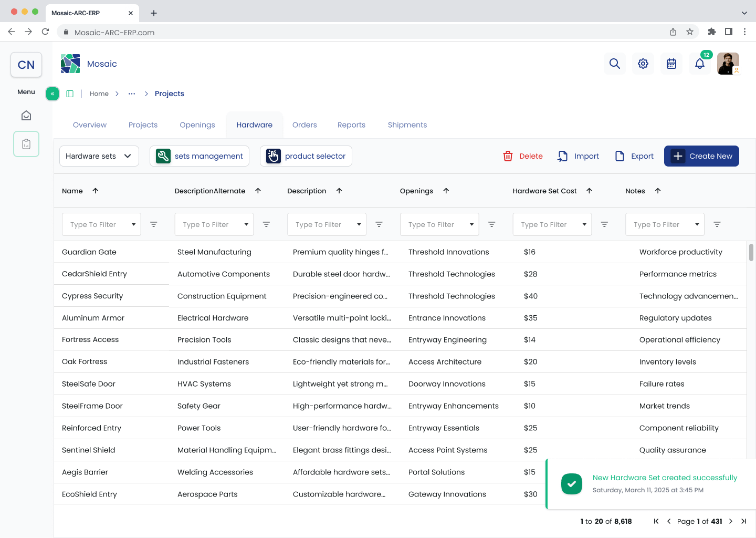The width and height of the screenshot is (756, 538).
Task: Click the Sentinel Shield name cell
Action: point(89,450)
